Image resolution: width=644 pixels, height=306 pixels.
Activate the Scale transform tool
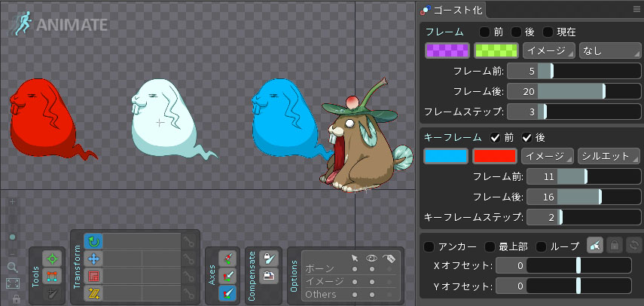[93, 276]
